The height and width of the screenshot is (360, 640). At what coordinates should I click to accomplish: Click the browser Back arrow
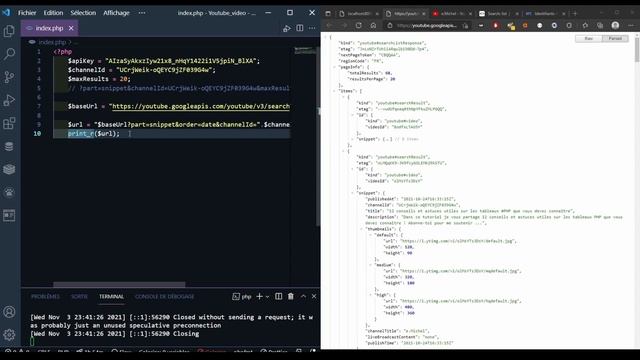click(x=329, y=25)
